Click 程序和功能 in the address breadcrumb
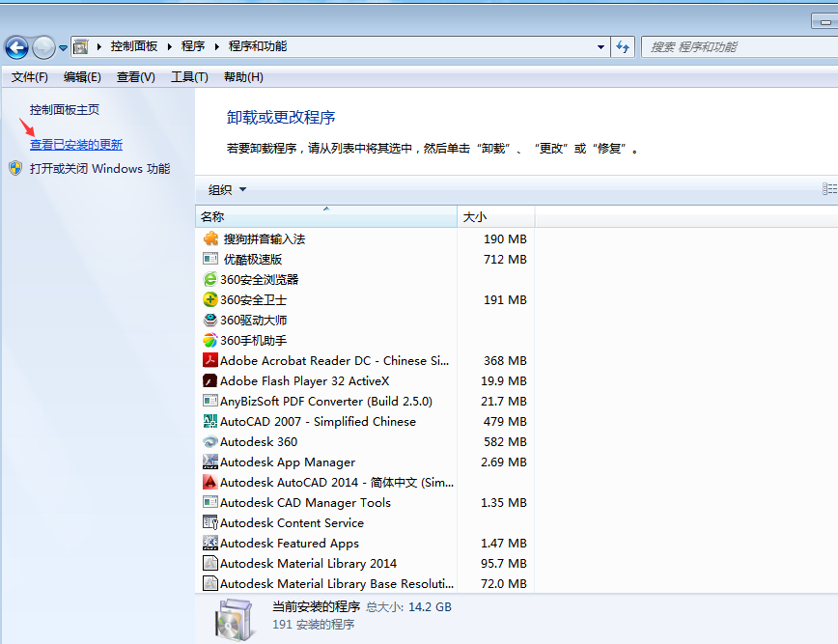 point(258,46)
